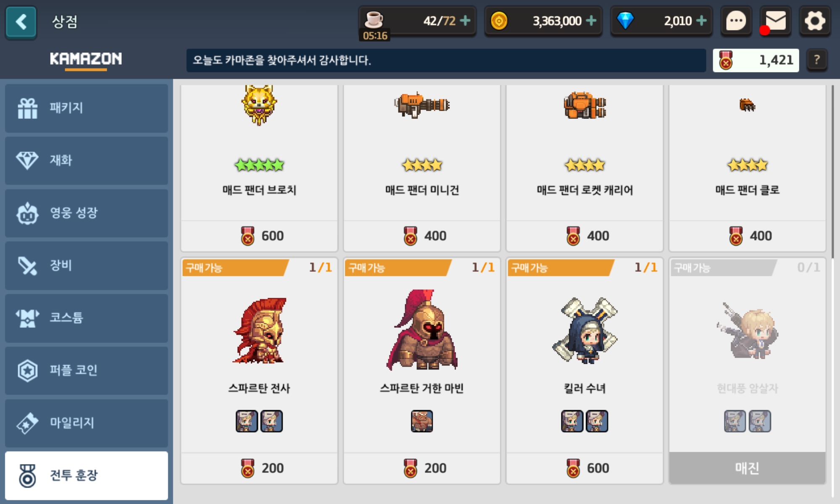Viewport: 840px width, 504px height.
Task: Buy 매드 팬더 브로치 for 600 medals
Action: [x=259, y=236]
